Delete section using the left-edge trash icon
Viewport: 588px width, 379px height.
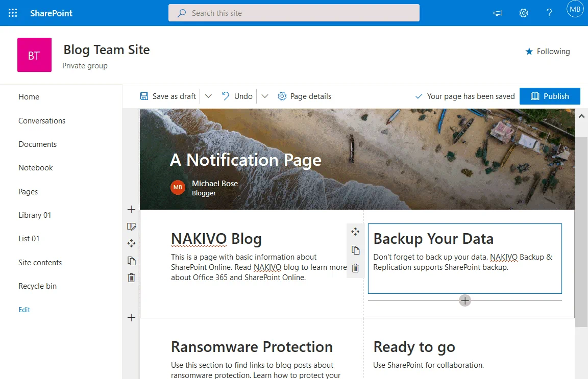coord(131,278)
